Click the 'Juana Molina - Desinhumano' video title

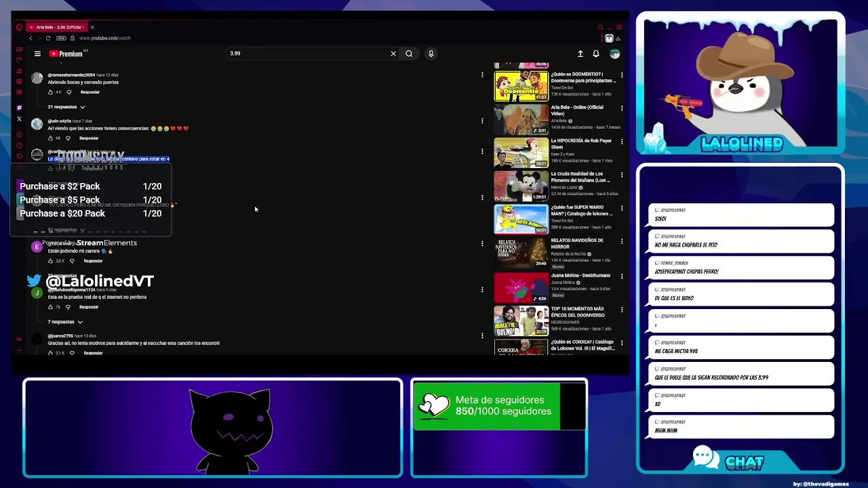pos(580,276)
